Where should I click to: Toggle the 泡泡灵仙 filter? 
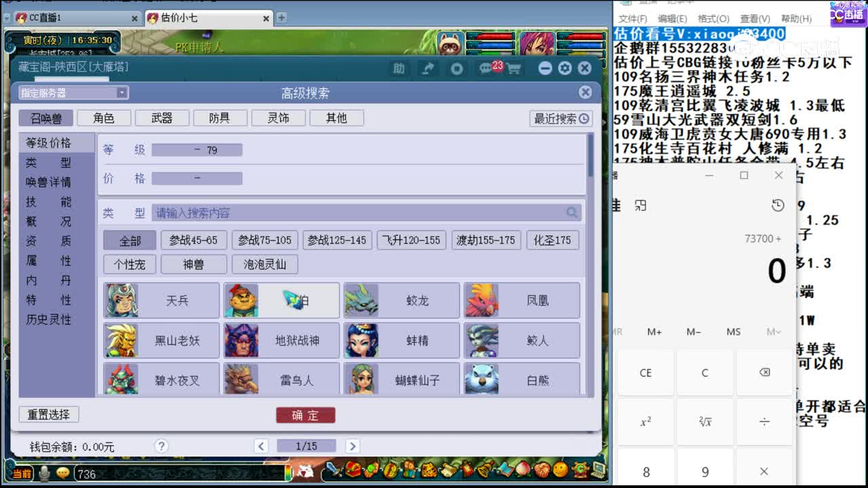(265, 264)
